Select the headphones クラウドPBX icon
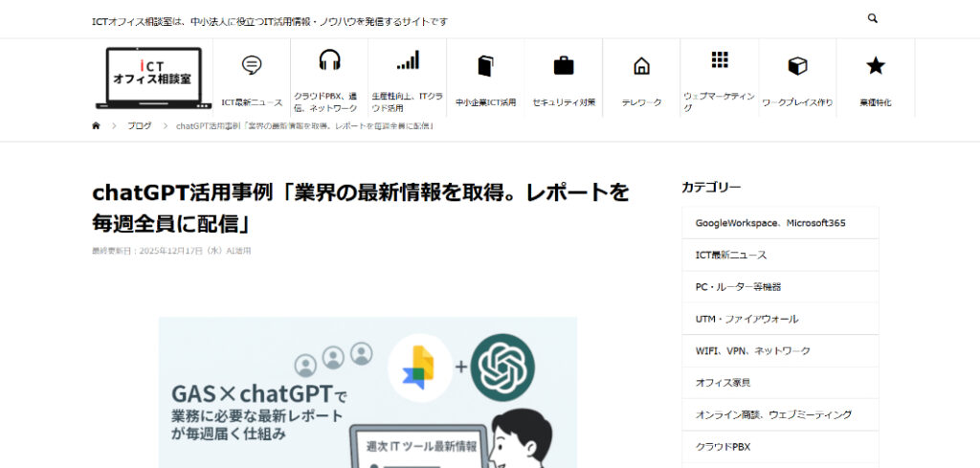The image size is (980, 468). (329, 61)
